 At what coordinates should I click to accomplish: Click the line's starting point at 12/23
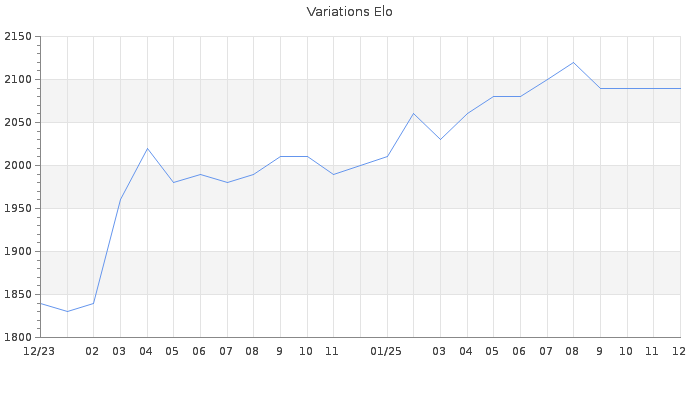point(40,303)
